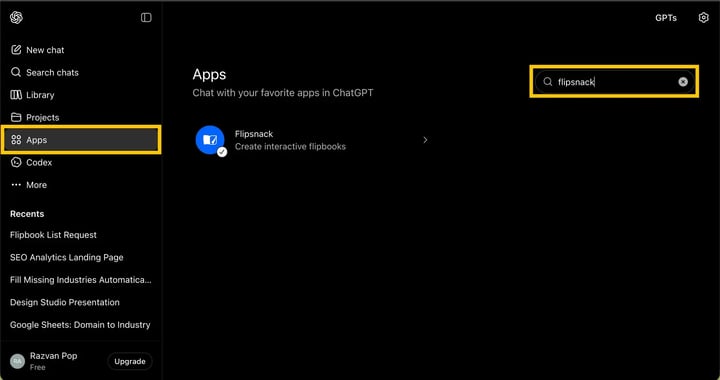Open settings via the gear icon
Image resolution: width=720 pixels, height=380 pixels.
coord(703,17)
